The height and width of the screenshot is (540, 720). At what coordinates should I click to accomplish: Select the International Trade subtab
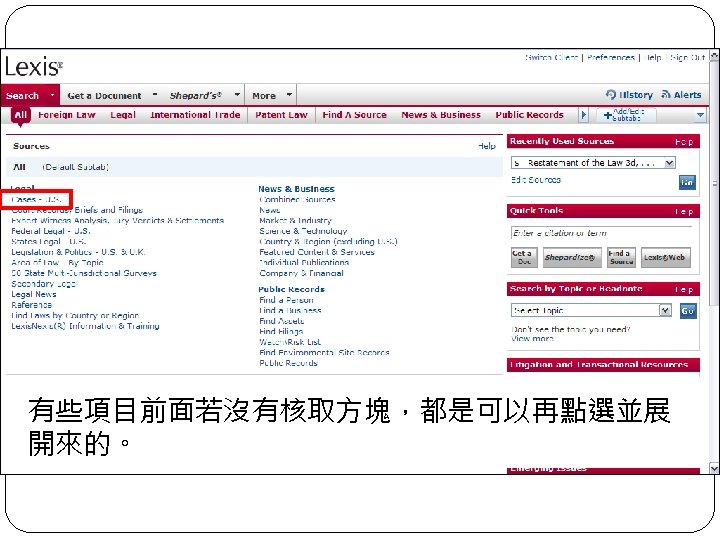[195, 115]
